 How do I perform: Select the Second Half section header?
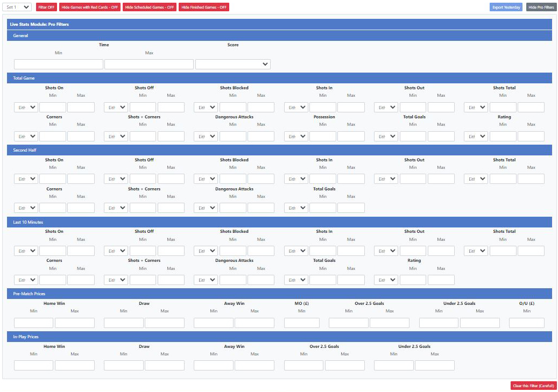tap(279, 150)
